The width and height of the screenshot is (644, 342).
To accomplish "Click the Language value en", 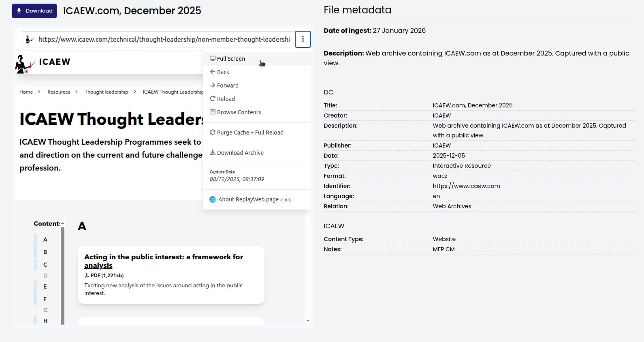I will 436,196.
